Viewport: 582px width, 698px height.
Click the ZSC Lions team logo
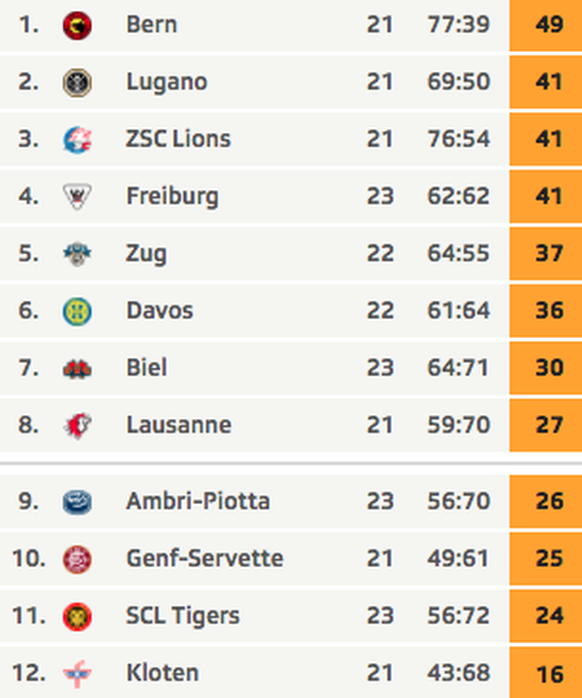tap(77, 140)
